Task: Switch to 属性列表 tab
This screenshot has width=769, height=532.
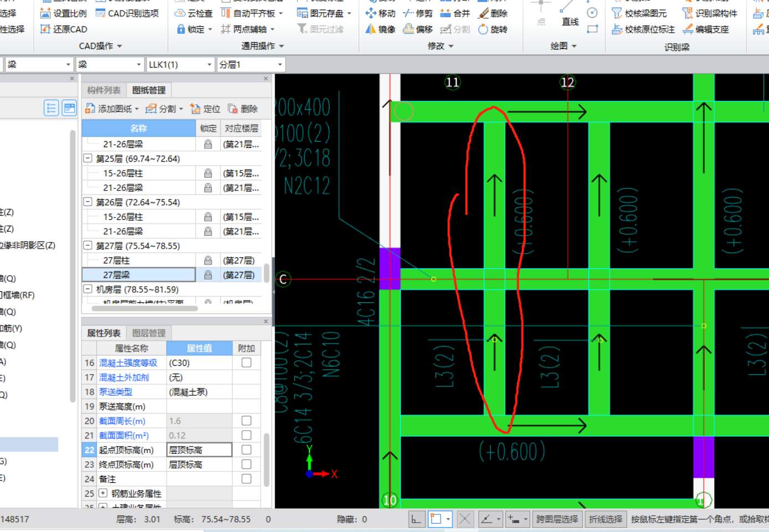Action: click(104, 333)
